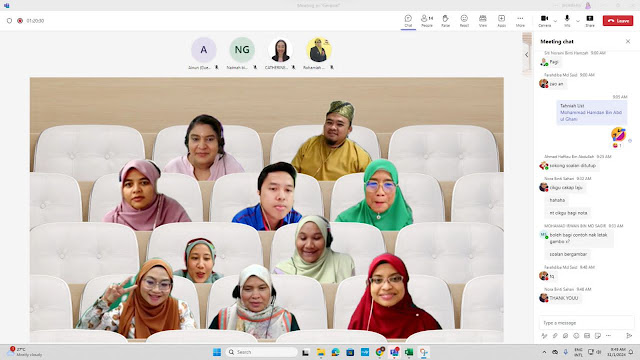The width and height of the screenshot is (640, 360).
Task: Open the chat Format text options
Action: [x=544, y=336]
